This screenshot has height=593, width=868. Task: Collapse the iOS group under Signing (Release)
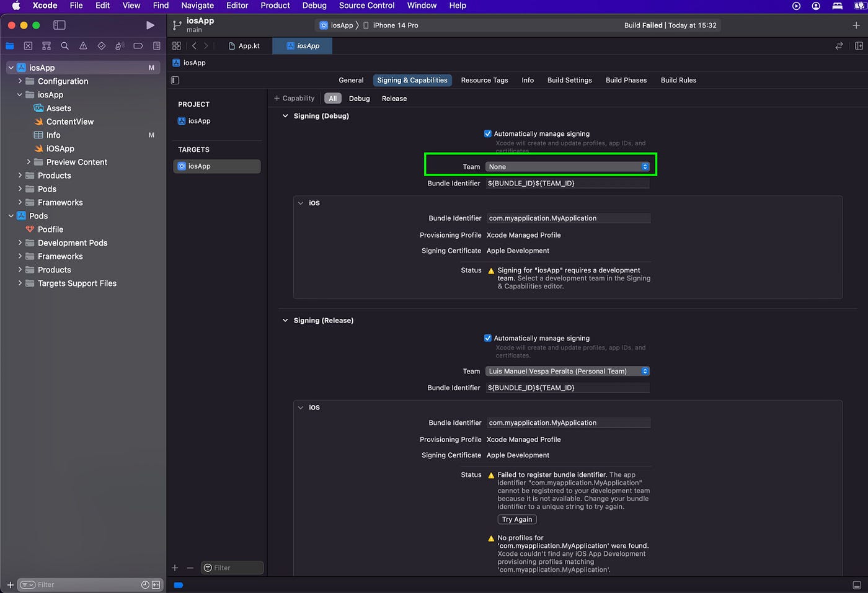301,408
